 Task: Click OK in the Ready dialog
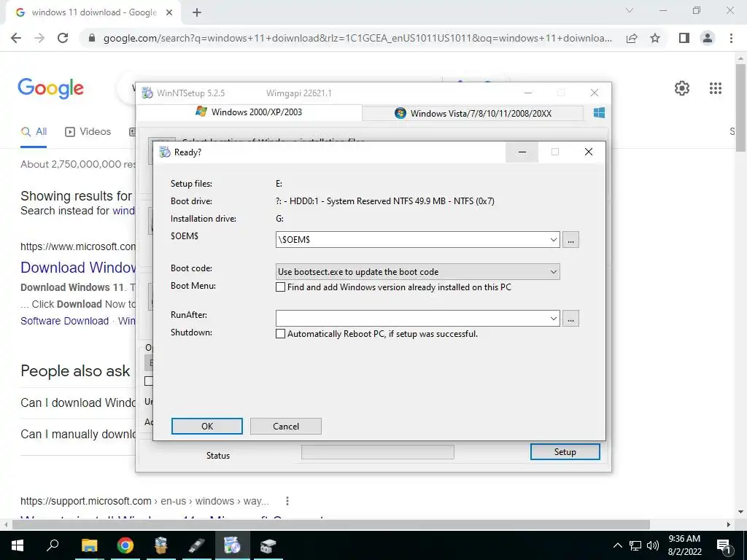[206, 426]
